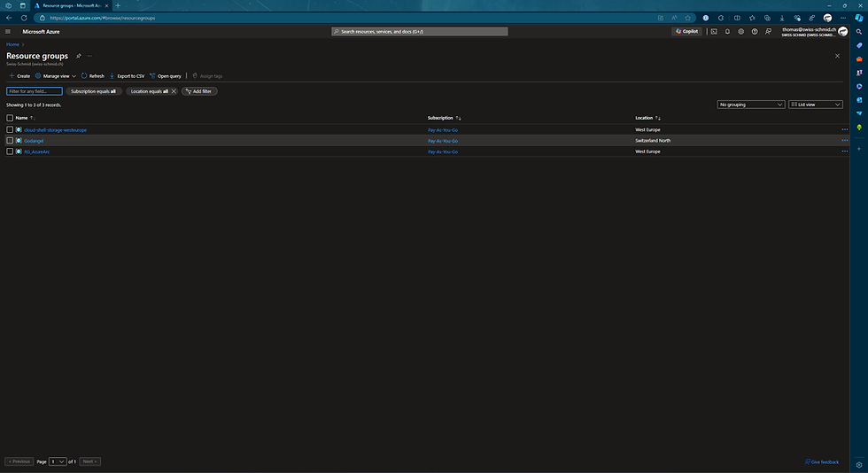868x473 pixels.
Task: Open the Azure notifications bell
Action: pos(727,32)
